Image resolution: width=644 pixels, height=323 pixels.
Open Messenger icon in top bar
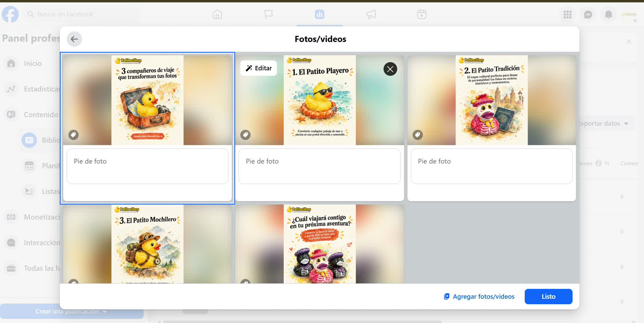pos(588,14)
